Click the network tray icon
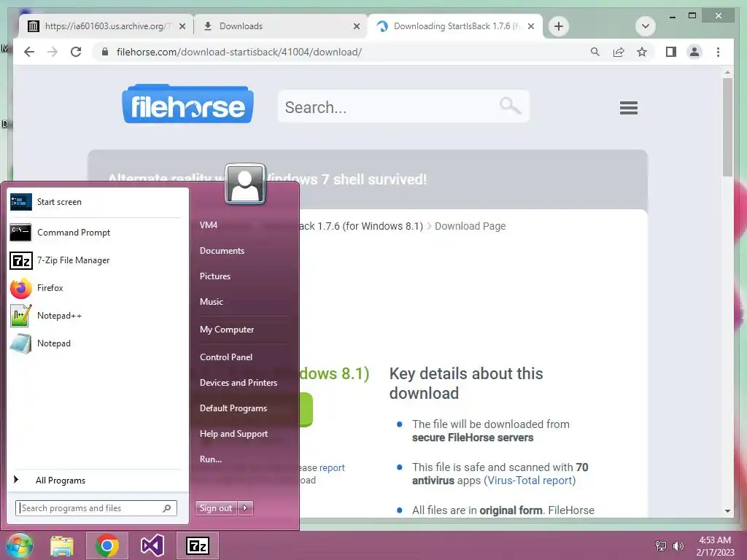 tap(661, 545)
